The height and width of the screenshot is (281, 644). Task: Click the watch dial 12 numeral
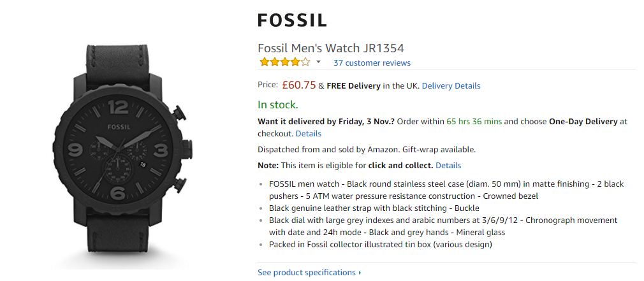click(119, 107)
